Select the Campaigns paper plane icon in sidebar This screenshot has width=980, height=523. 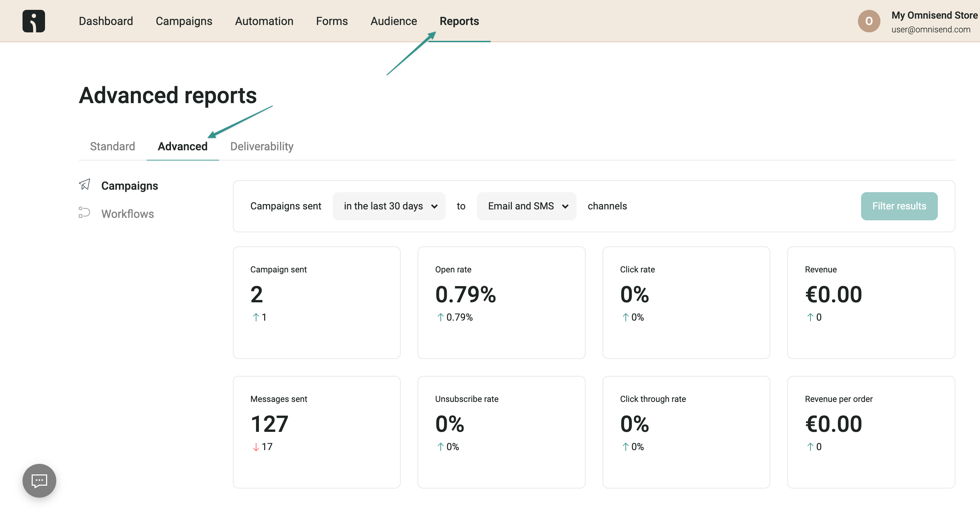pos(85,185)
